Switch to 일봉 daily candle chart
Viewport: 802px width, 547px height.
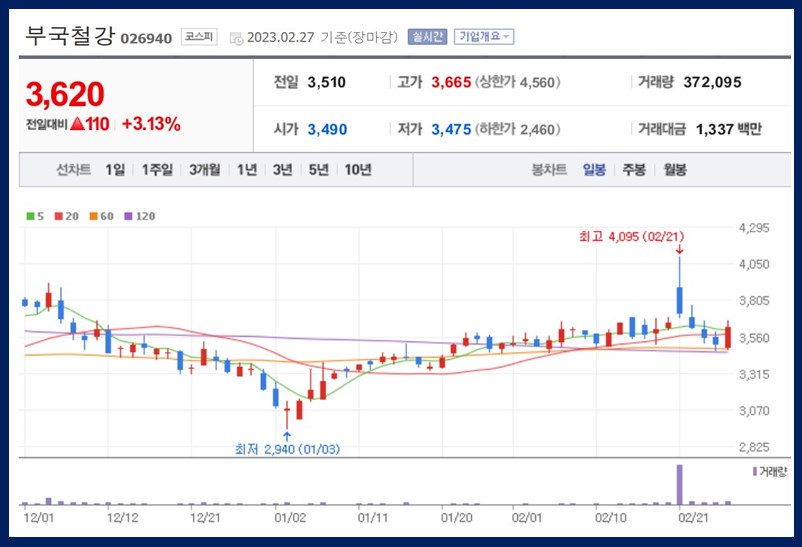(x=594, y=169)
